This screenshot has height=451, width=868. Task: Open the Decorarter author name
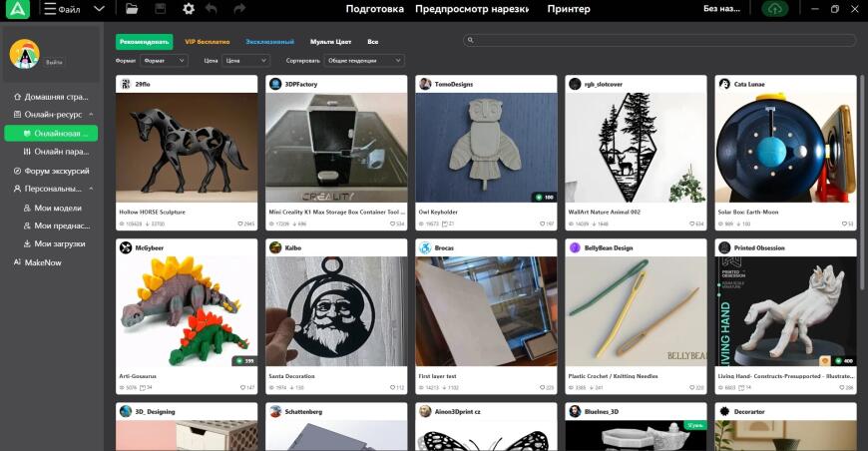tap(749, 412)
